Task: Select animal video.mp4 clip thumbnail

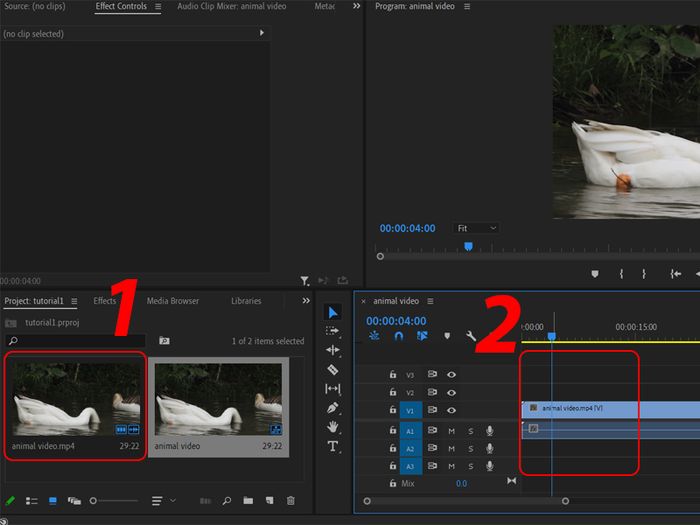Action: (76, 399)
